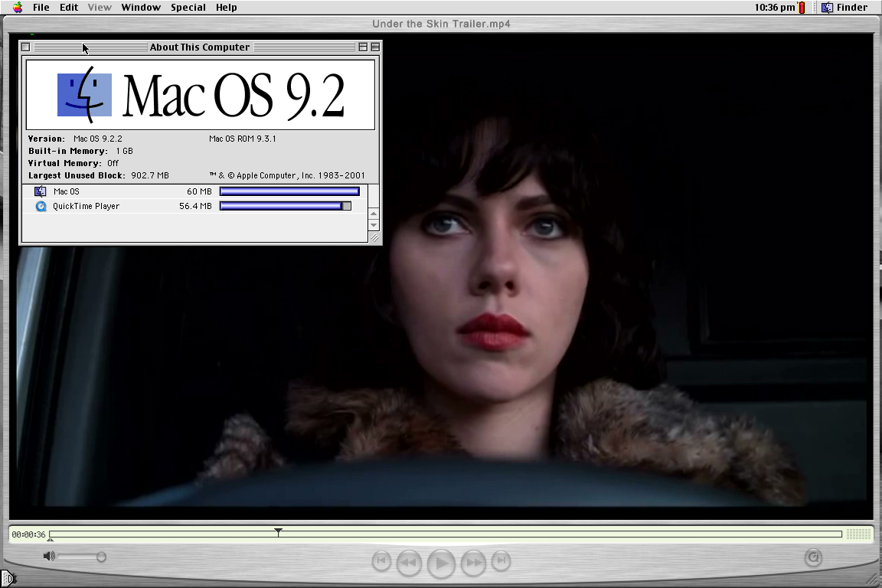Click the Under the Skin Trailer.mp4 title bar
Image resolution: width=882 pixels, height=588 pixels.
click(x=441, y=24)
